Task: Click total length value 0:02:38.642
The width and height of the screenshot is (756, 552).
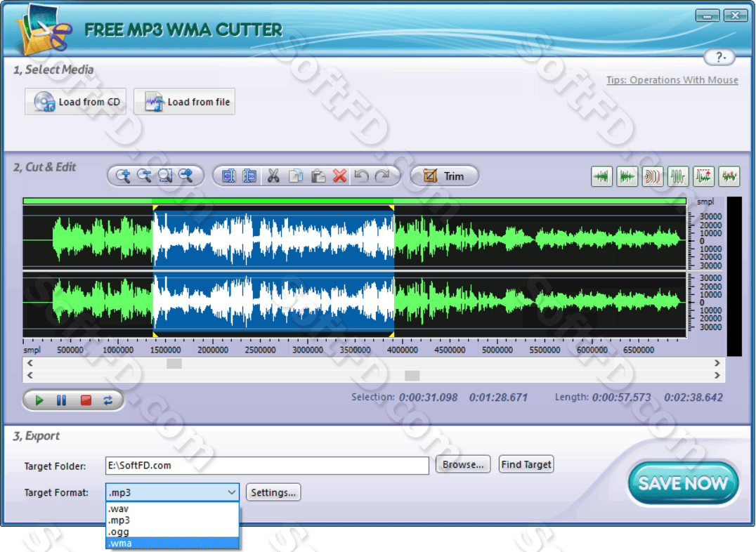Action: 693,397
